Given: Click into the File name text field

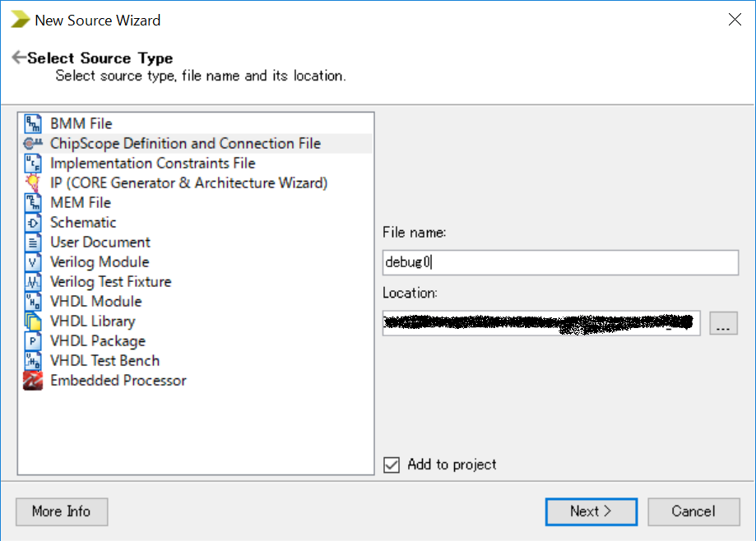Looking at the screenshot, I should 560,262.
